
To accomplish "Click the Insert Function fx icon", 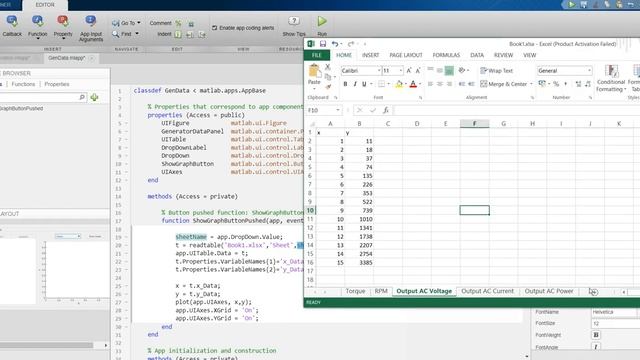I will [x=386, y=110].
